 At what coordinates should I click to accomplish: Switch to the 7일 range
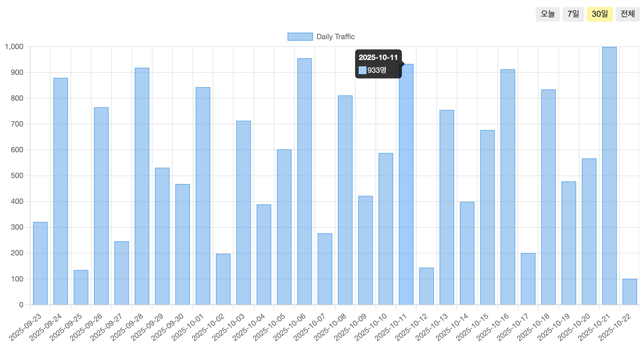point(573,14)
